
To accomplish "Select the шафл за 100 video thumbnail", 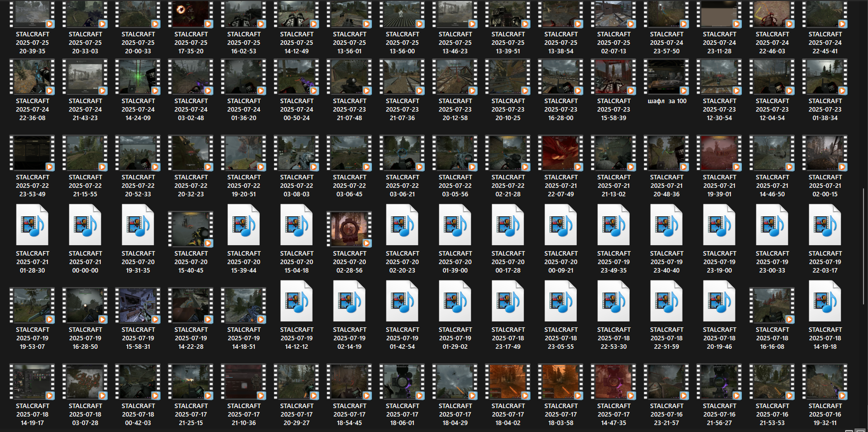I will pos(667,77).
